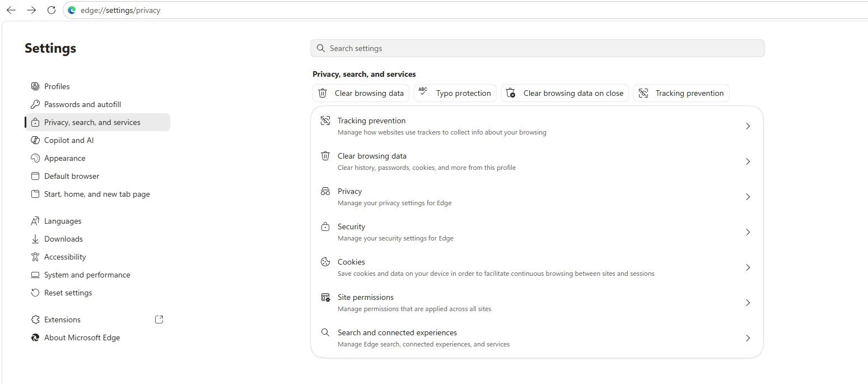
Task: Go to Passwords and autofill settings
Action: point(98,104)
